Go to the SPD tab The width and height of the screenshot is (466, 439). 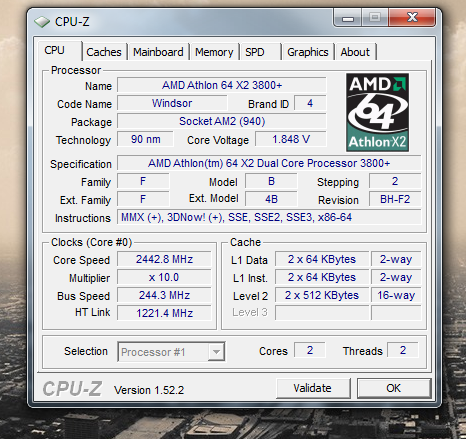click(260, 52)
